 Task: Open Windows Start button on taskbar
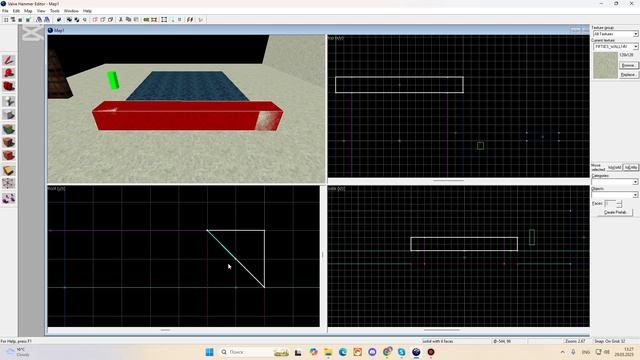(209, 352)
